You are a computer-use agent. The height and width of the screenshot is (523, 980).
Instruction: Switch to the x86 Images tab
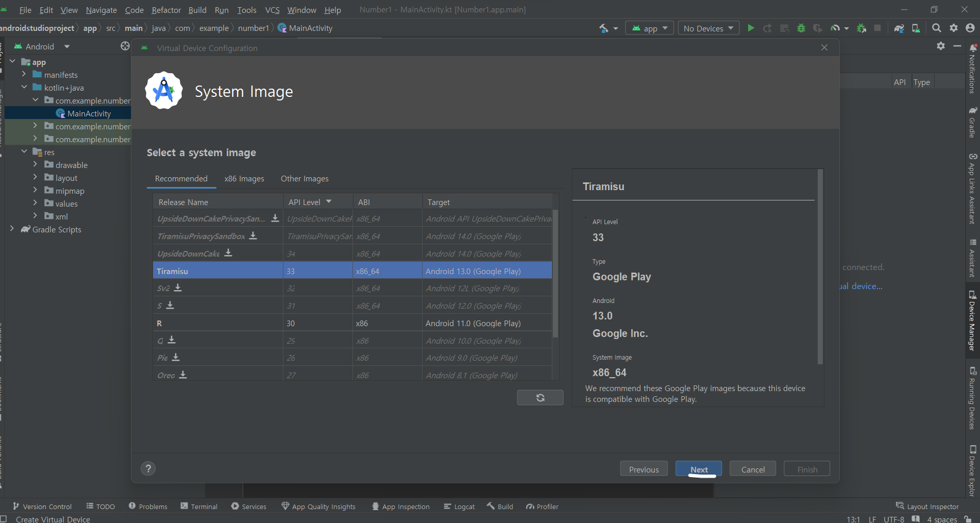(244, 178)
